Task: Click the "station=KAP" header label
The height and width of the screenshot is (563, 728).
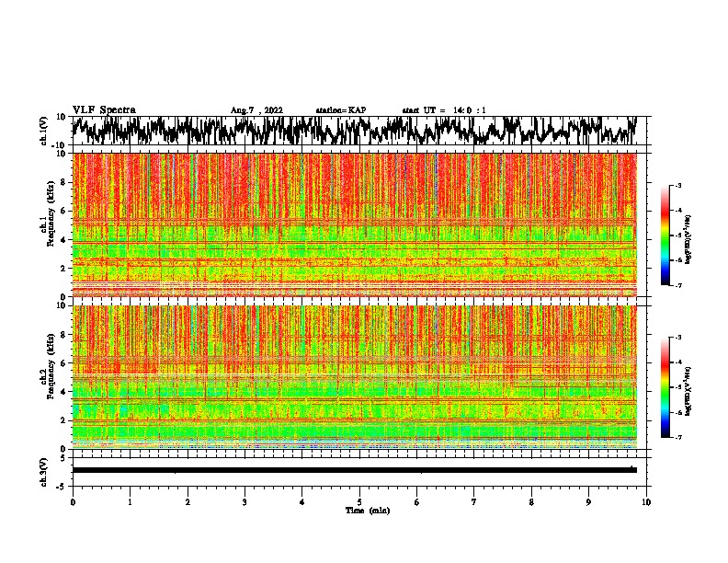Action: [x=341, y=110]
